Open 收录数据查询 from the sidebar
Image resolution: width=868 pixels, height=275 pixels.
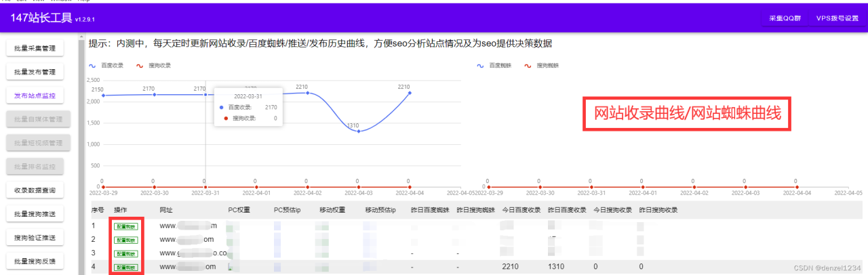(35, 190)
